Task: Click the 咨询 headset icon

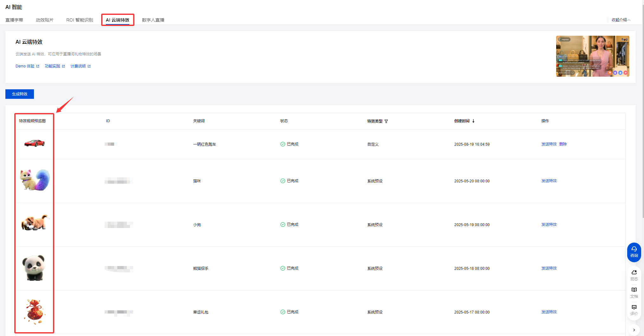Action: point(634,249)
